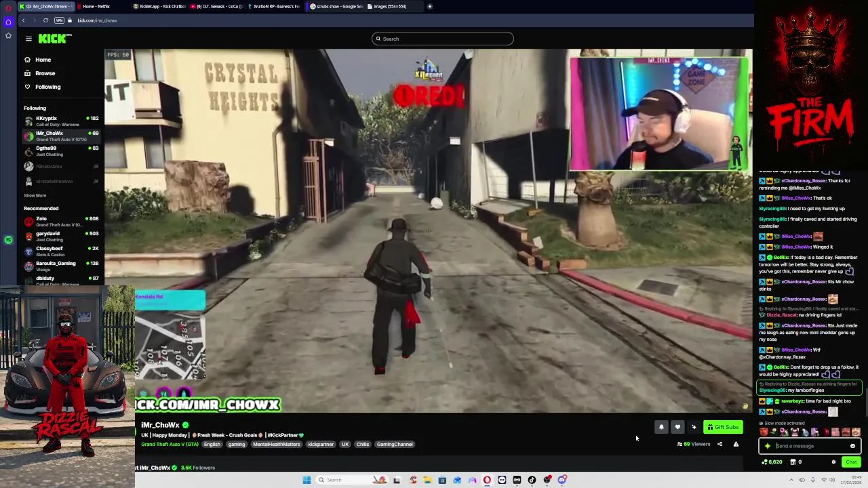
Task: Toggle the browser VPN badge
Action: (59, 20)
